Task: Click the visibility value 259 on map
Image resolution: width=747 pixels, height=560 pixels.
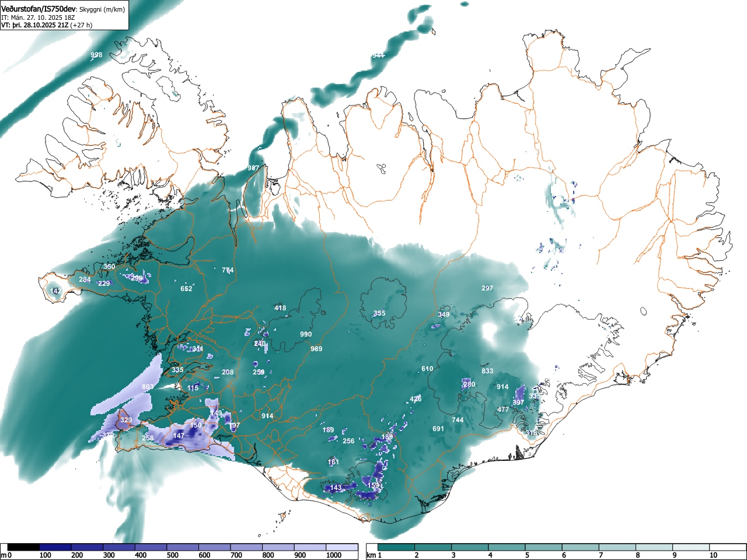Action: [259, 372]
